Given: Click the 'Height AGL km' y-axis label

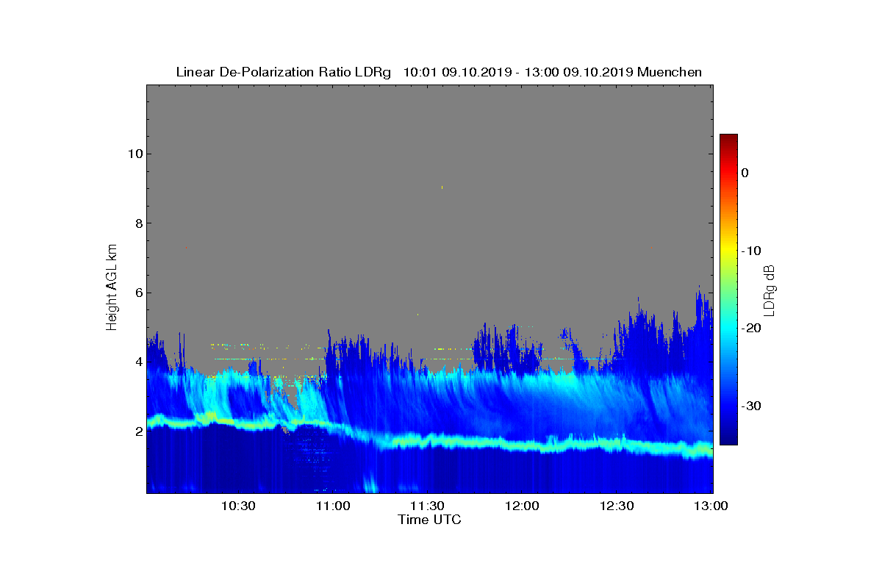Looking at the screenshot, I should (112, 287).
